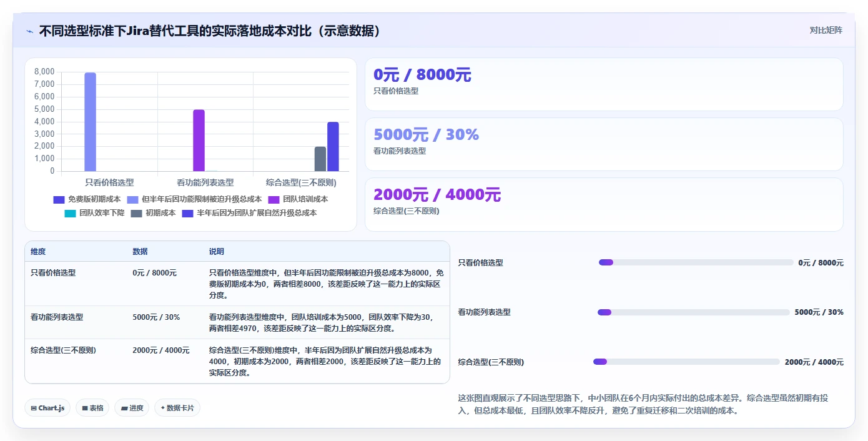Click progress label 只看价格选型
This screenshot has width=868, height=441.
point(480,263)
